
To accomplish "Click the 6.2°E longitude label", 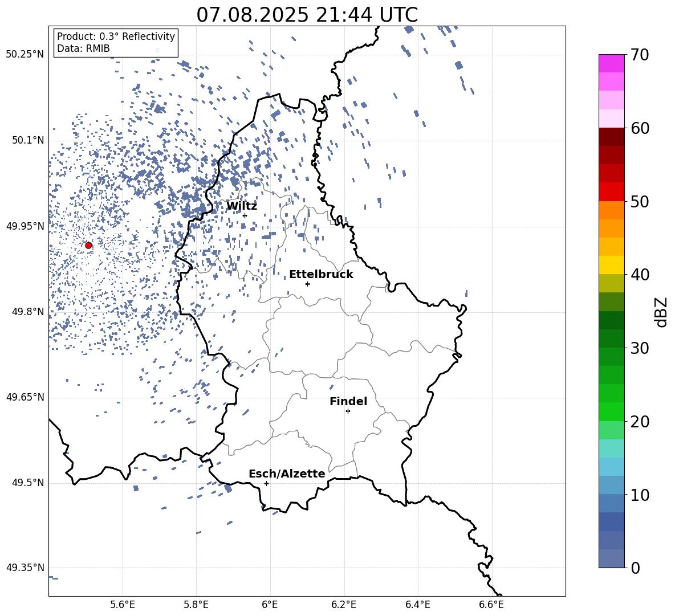I will tap(344, 605).
